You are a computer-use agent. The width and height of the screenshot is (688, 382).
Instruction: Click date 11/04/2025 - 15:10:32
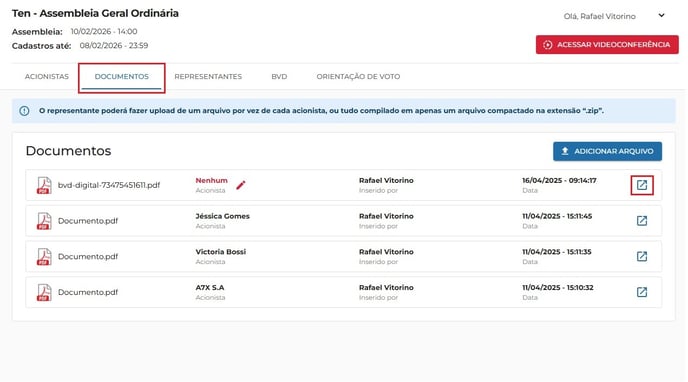click(x=558, y=287)
